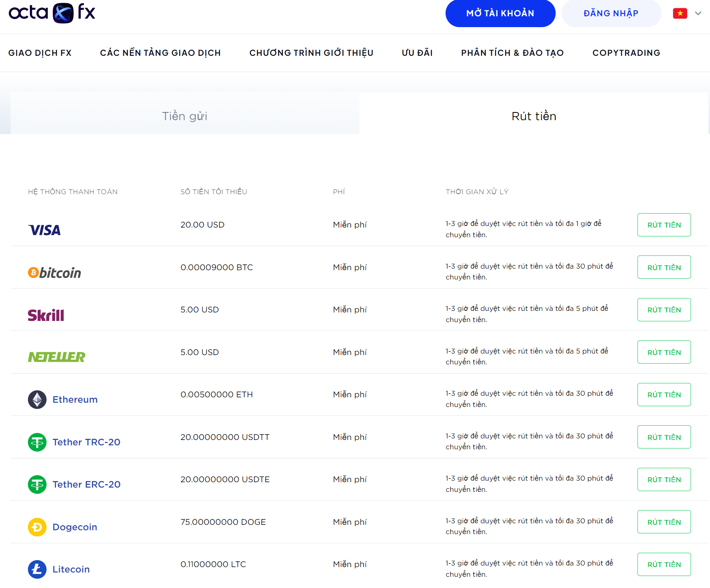Click the ĐĂNG NHẬP button
The image size is (710, 588).
click(x=611, y=13)
